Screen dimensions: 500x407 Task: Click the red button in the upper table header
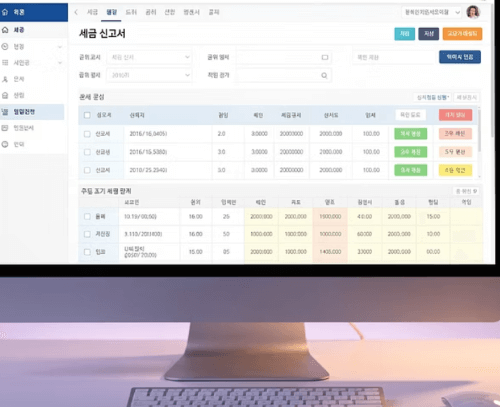point(455,115)
